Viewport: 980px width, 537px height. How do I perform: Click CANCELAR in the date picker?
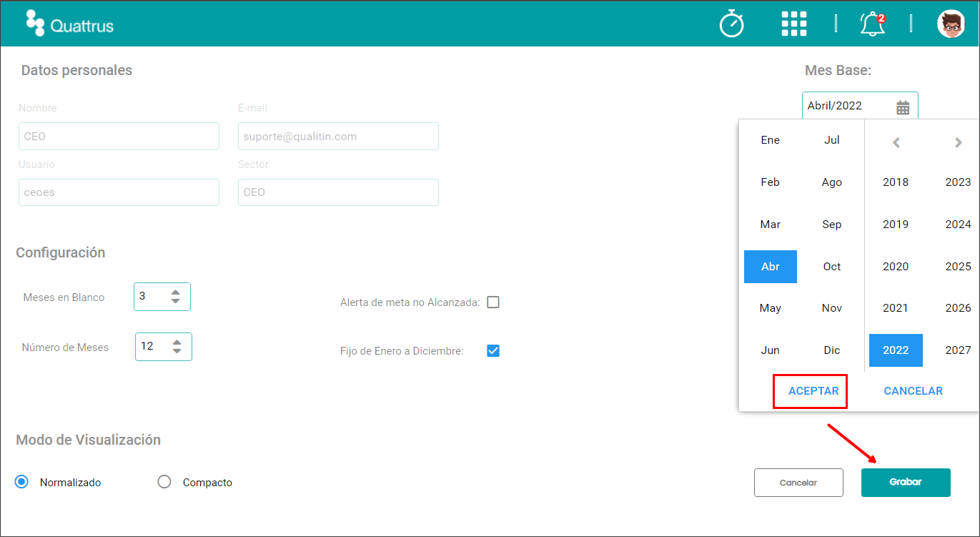pos(913,391)
